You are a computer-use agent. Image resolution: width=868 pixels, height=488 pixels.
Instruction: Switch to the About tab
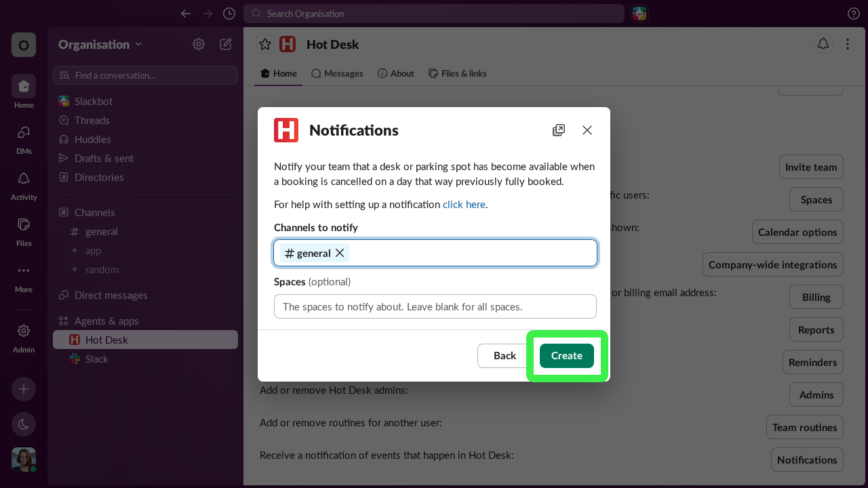click(x=396, y=73)
